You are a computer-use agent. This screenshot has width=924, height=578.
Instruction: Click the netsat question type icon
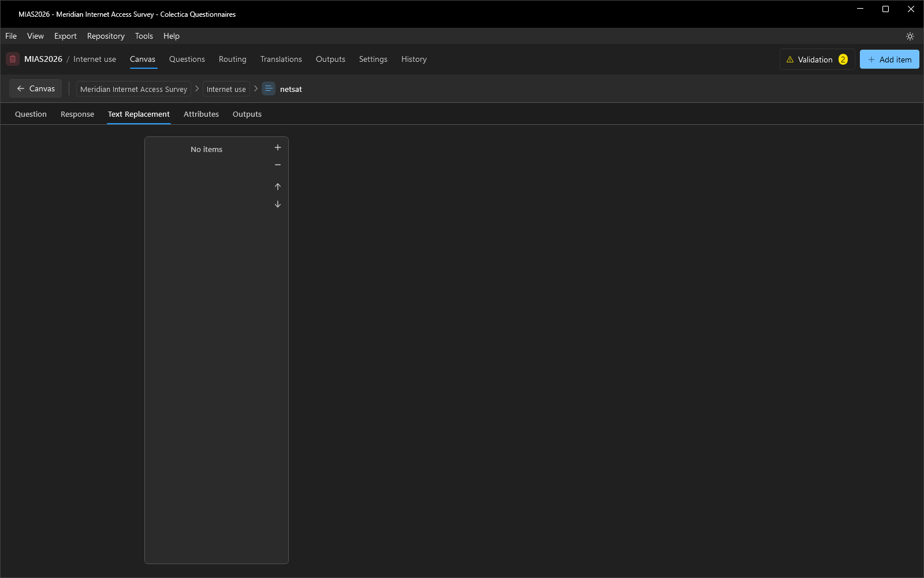pos(269,88)
